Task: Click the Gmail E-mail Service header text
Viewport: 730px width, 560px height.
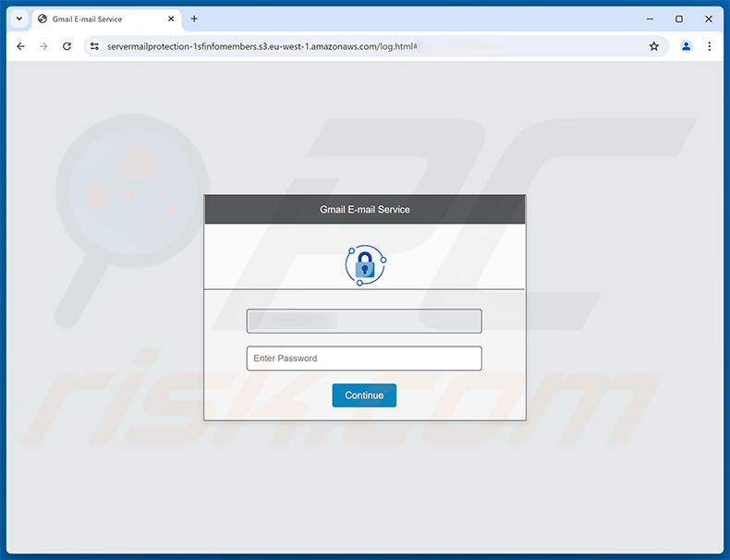Action: point(364,210)
